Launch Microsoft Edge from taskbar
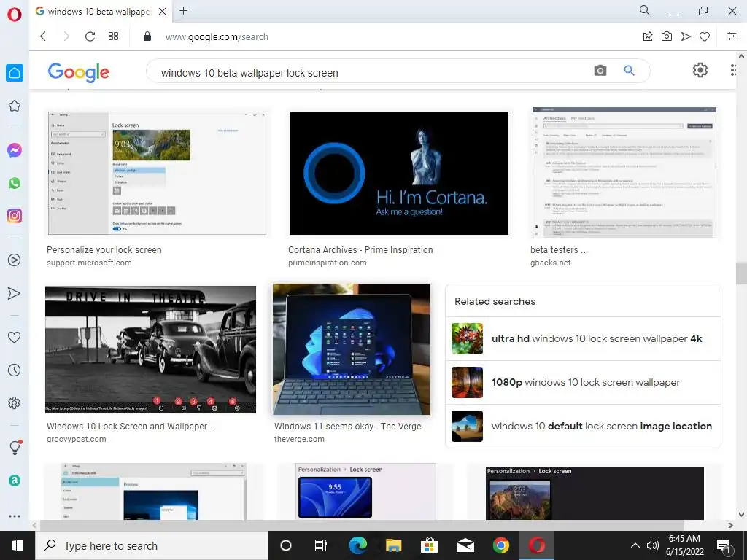Screen dimensions: 747x560 [x=357, y=545]
